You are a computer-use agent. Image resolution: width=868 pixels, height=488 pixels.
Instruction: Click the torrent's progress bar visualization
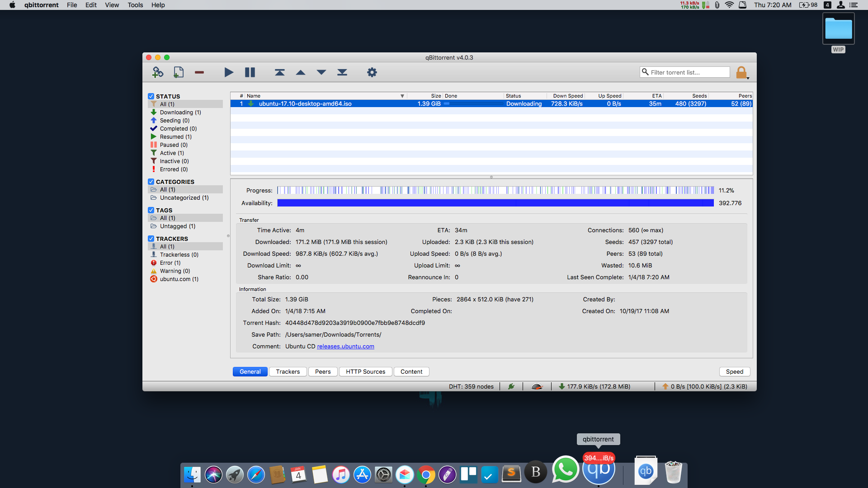tap(495, 190)
